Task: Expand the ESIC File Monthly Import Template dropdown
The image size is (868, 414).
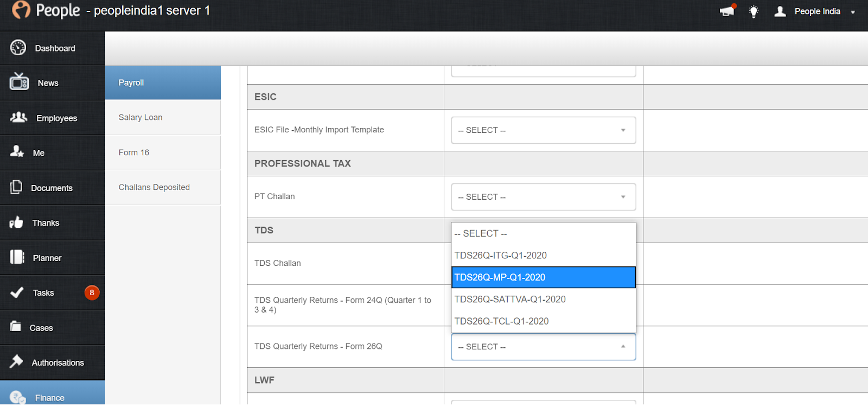Action: coord(544,130)
